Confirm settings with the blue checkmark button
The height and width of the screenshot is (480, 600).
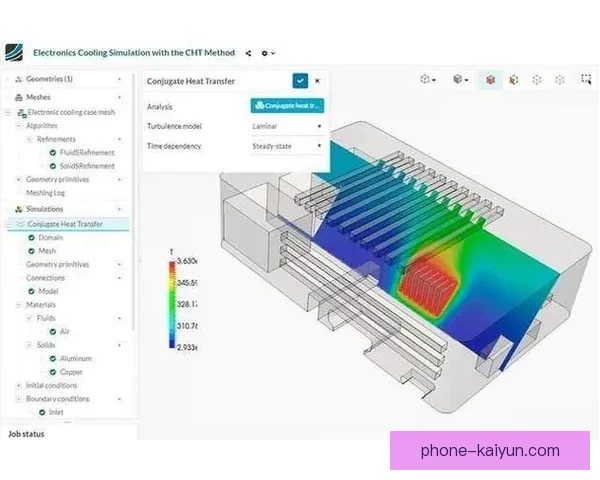point(300,80)
